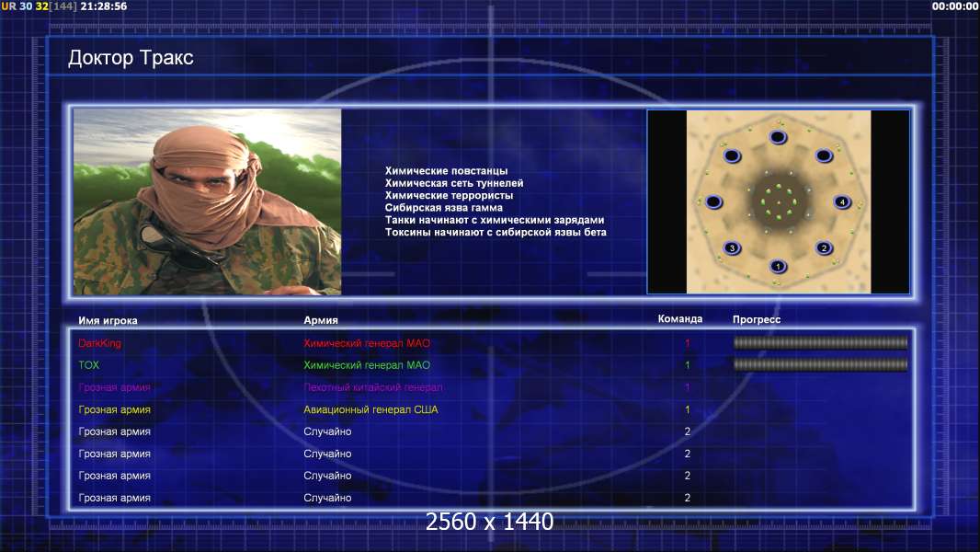Click team number in DarkKing's row
This screenshot has width=980, height=552.
(687, 343)
